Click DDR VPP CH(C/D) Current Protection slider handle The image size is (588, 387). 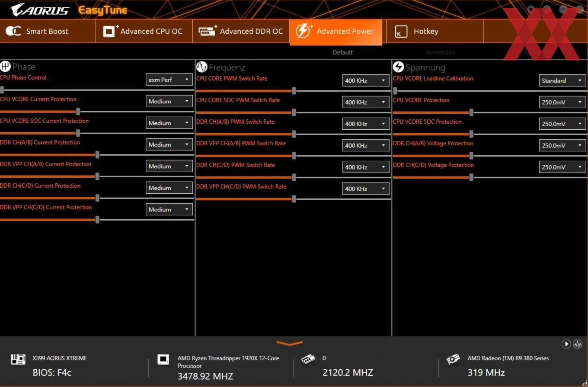(97, 220)
